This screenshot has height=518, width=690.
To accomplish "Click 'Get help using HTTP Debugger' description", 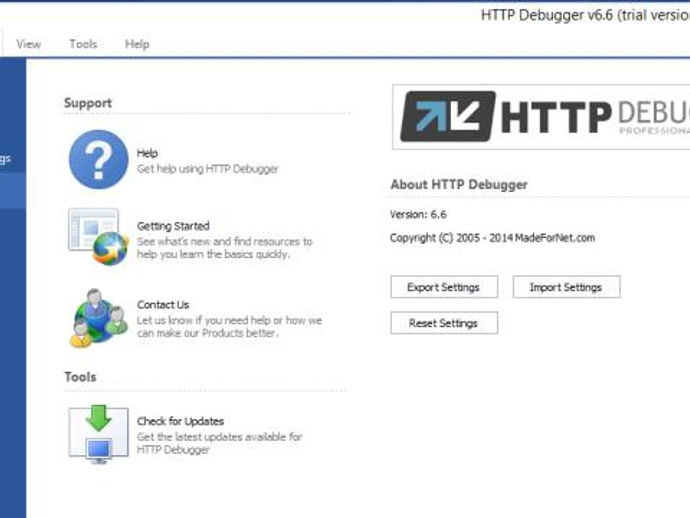I will [x=208, y=169].
